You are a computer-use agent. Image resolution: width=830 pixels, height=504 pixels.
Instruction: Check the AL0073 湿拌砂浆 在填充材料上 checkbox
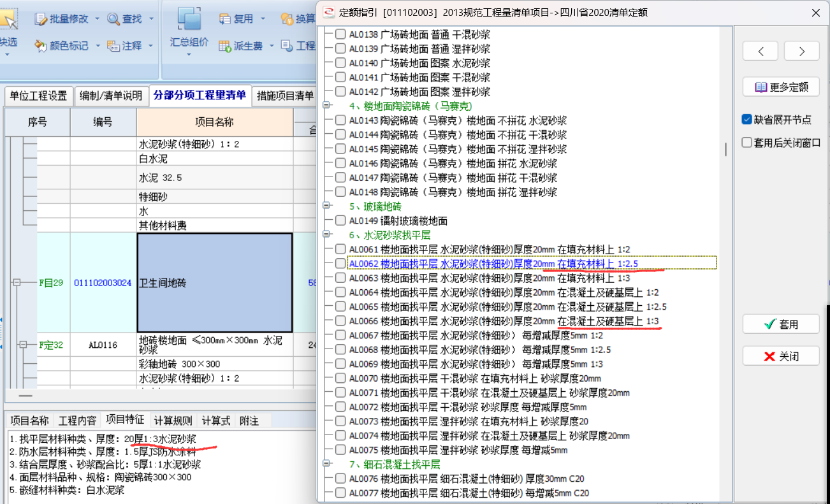[x=340, y=421]
